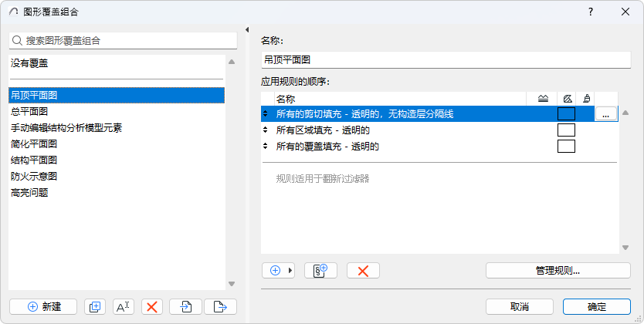Select 防火示意图 combination
Screen dimensions: 644x324
(x=117, y=177)
